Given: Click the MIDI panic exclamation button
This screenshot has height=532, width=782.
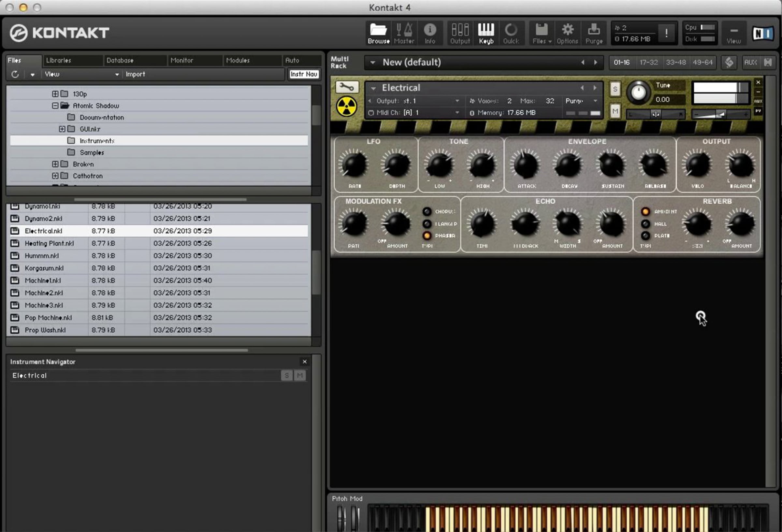Looking at the screenshot, I should click(666, 33).
